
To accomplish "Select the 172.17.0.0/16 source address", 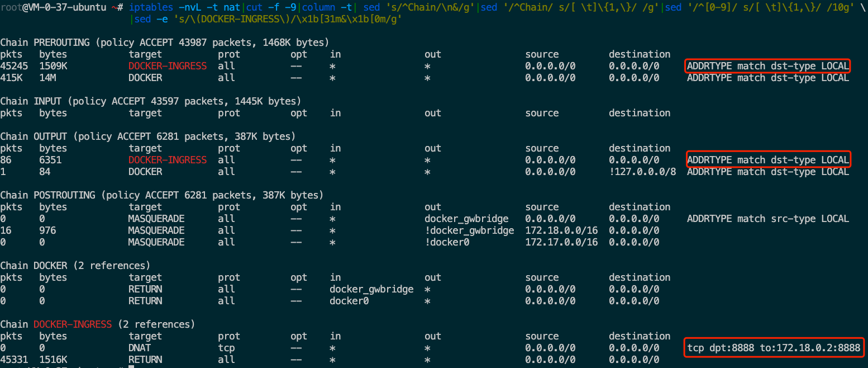I will 561,242.
